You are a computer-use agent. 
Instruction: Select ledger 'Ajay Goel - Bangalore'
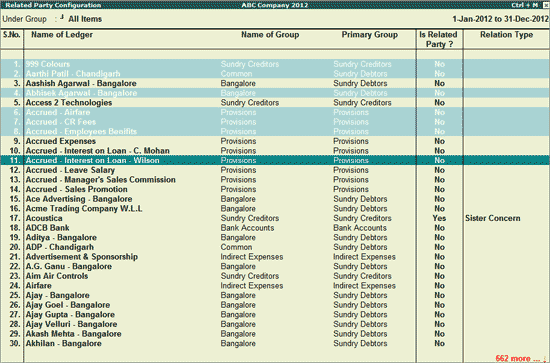68,305
